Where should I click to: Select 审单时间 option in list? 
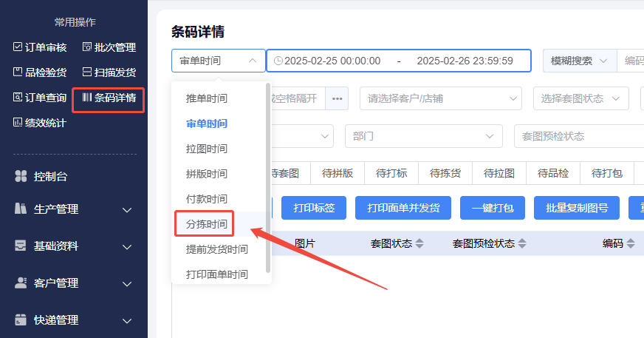click(x=206, y=124)
